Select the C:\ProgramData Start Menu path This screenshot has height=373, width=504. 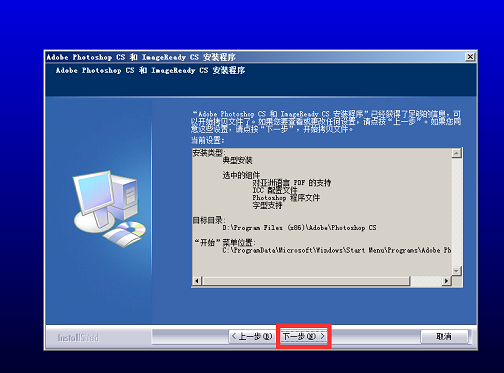click(337, 250)
